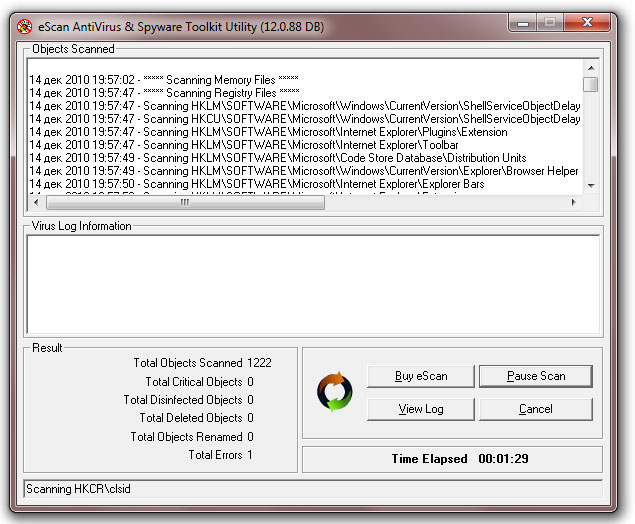Click the horizontal scrollbar thumb in Objects Scanned
Viewport: 635px width, 524px height.
[185, 202]
